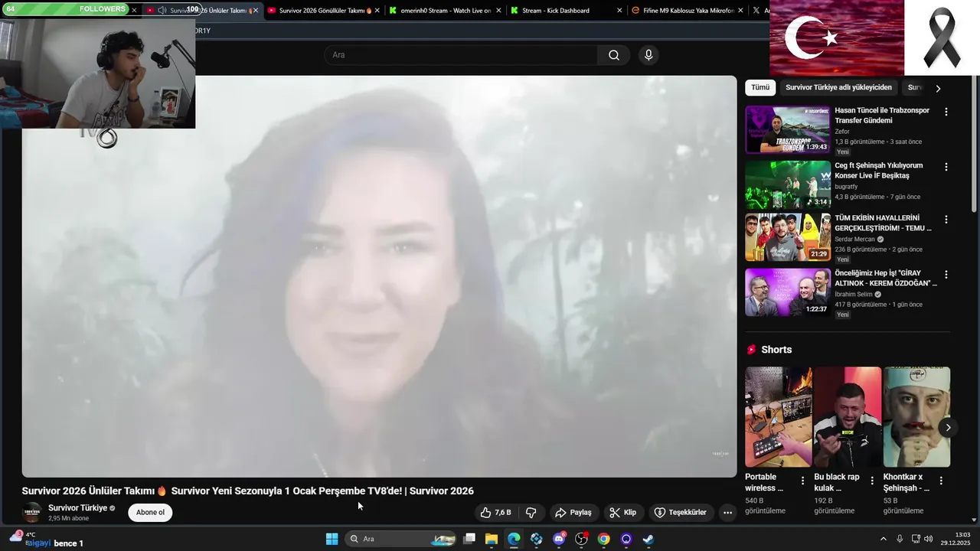
Task: Open the Survivor Türkiye channel name link
Action: point(77,508)
